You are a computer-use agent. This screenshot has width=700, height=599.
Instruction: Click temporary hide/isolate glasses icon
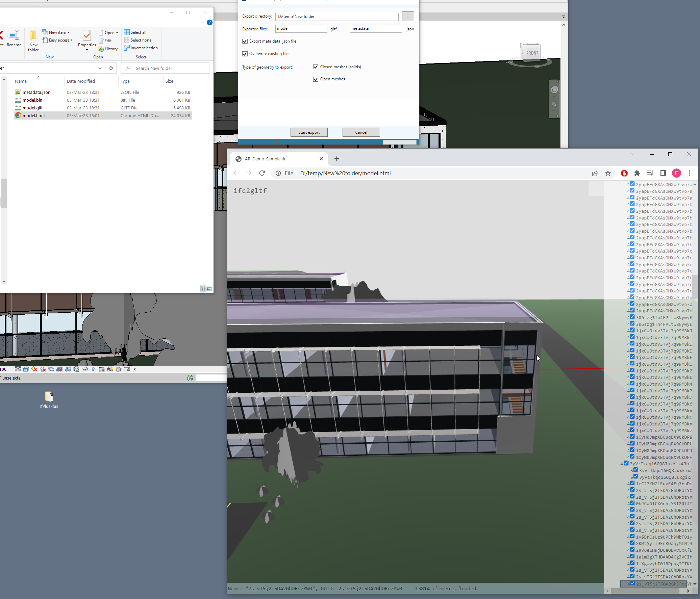pyautogui.click(x=85, y=369)
